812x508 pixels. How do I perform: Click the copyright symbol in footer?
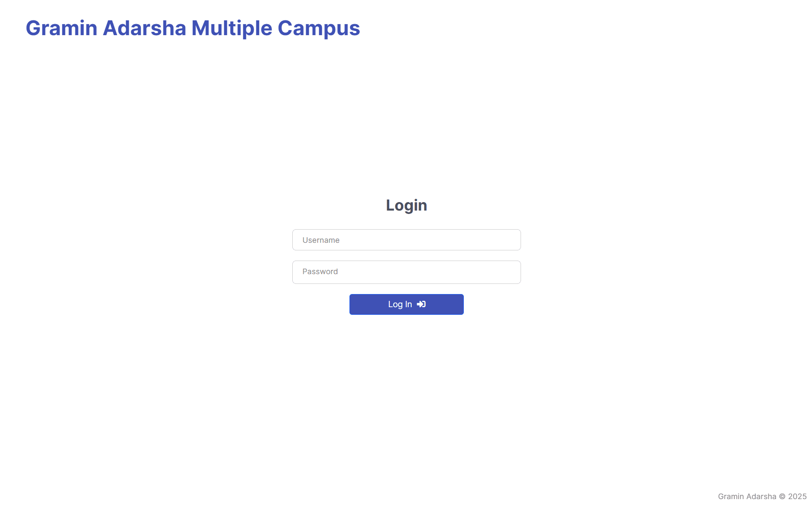pyautogui.click(x=782, y=496)
